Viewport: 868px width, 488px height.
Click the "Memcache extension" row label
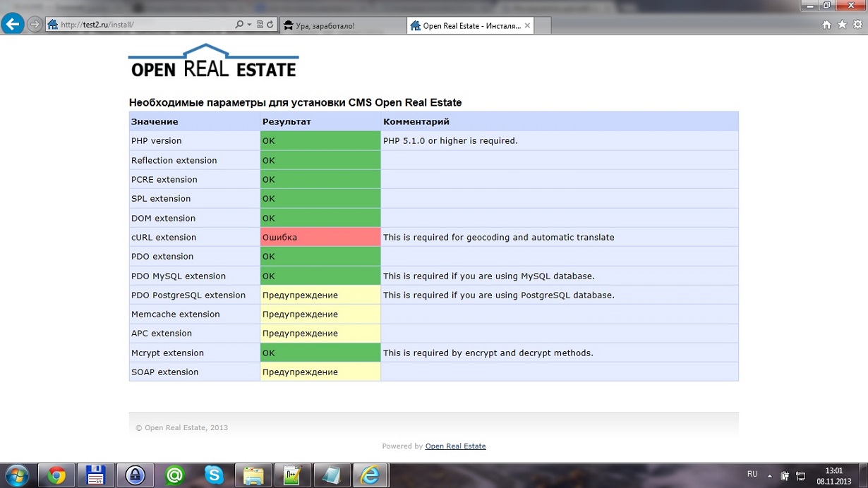point(176,315)
